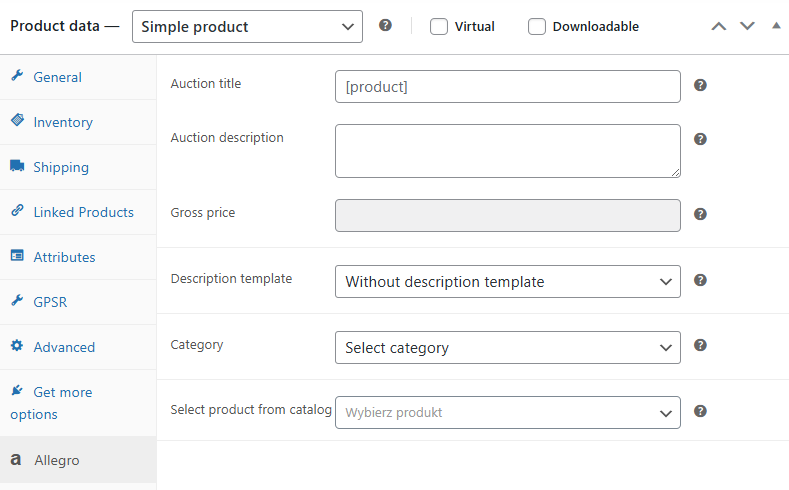This screenshot has width=789, height=490.
Task: Click help icon next to product catalog select
Action: (x=700, y=411)
